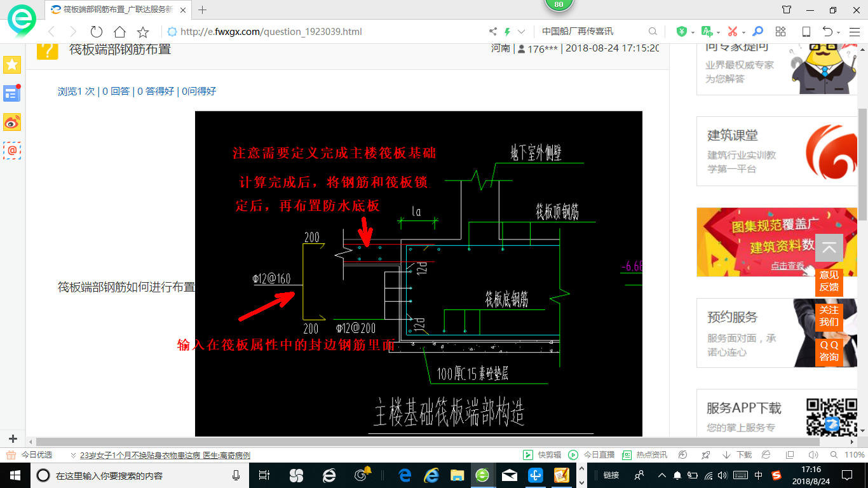This screenshot has width=868, height=488.
Task: Open the 23岁女子 news headline link
Action: point(165,456)
